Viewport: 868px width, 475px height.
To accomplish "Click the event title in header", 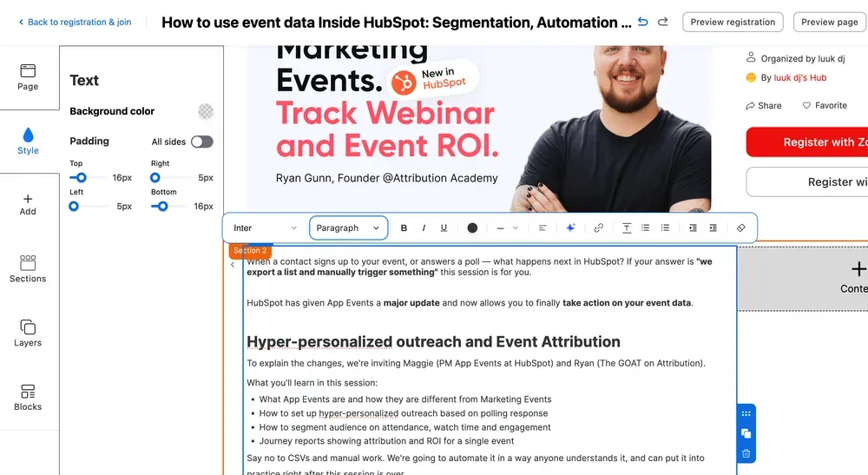I will (x=397, y=23).
